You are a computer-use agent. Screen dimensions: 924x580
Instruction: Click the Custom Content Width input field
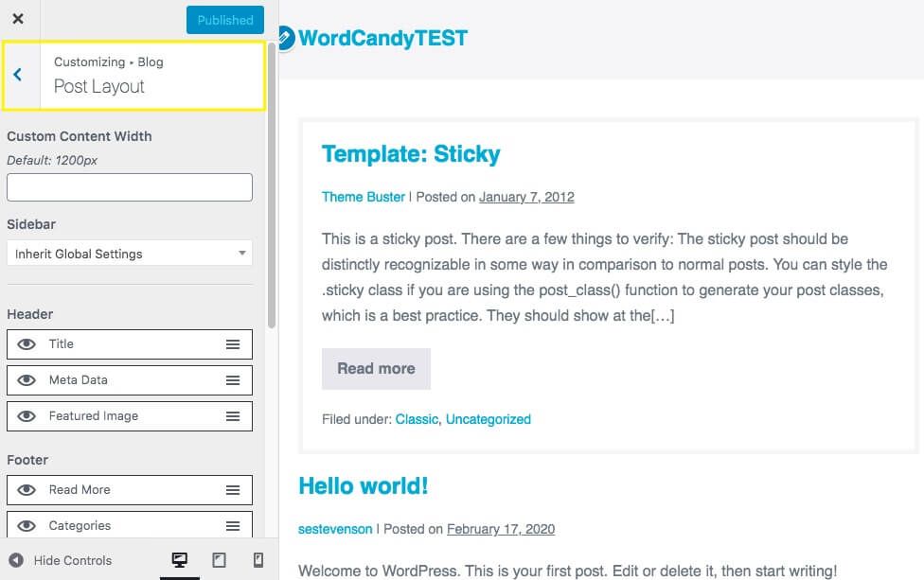coord(130,187)
